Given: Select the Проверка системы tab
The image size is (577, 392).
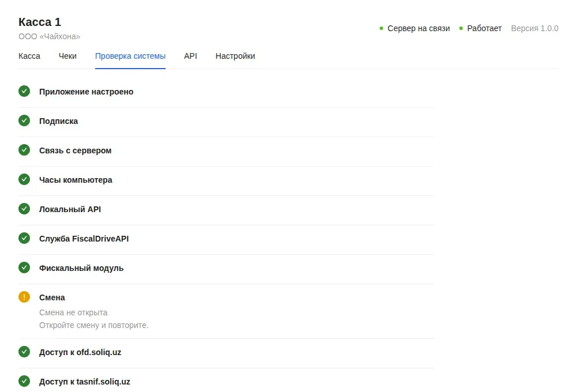Looking at the screenshot, I should coord(130,56).
